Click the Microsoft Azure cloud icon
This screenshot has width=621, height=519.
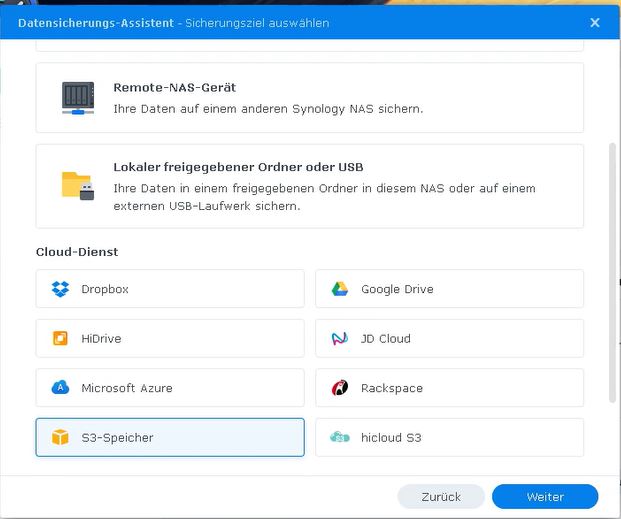pos(60,387)
